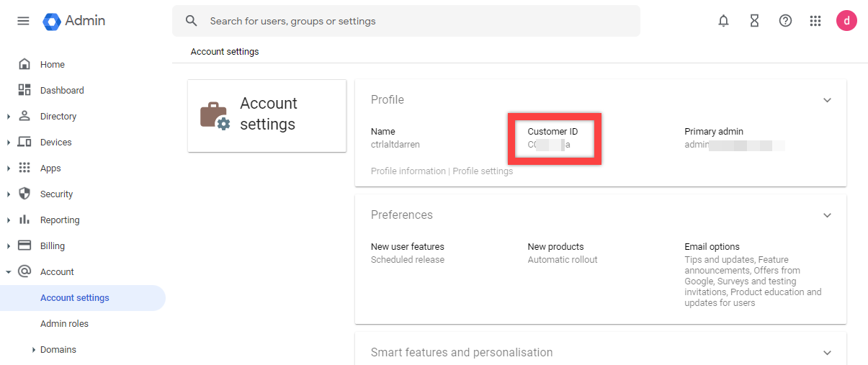
Task: Open the help question mark icon
Action: pyautogui.click(x=785, y=21)
